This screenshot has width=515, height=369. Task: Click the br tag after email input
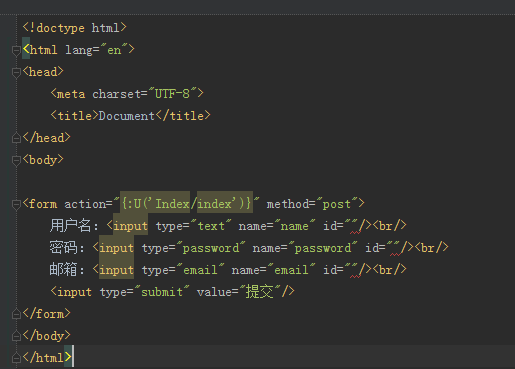390,270
